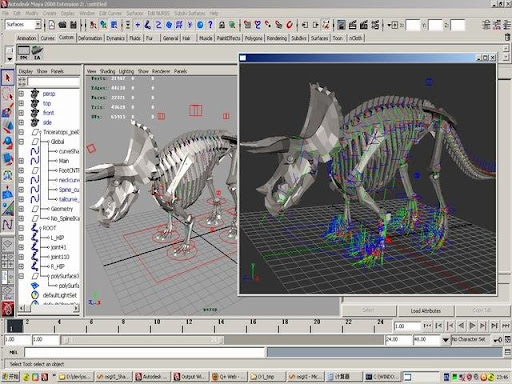Screen dimensions: 512x384
Task: Click the red magnet snap icon
Action: coord(289,25)
